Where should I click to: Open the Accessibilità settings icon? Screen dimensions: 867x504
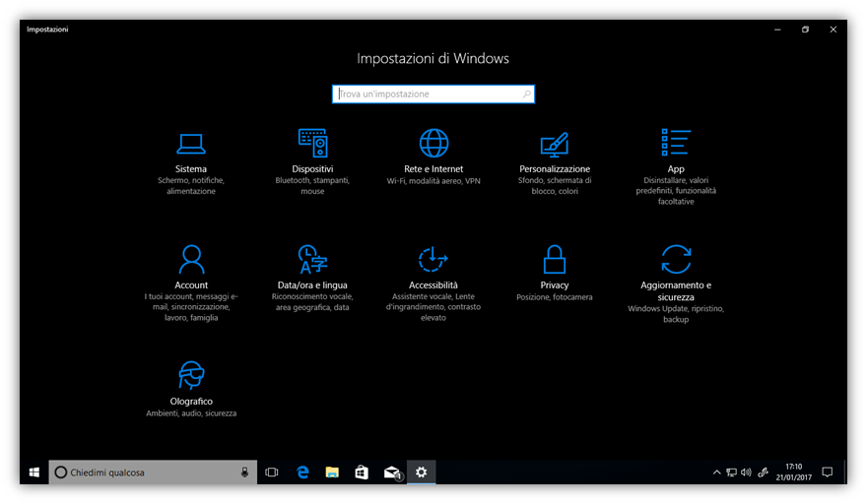[x=433, y=260]
